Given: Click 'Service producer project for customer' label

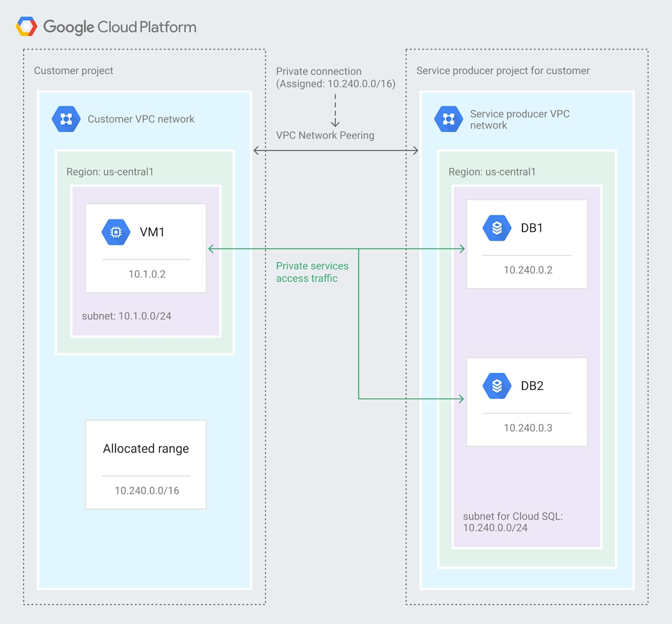Looking at the screenshot, I should coord(503,71).
